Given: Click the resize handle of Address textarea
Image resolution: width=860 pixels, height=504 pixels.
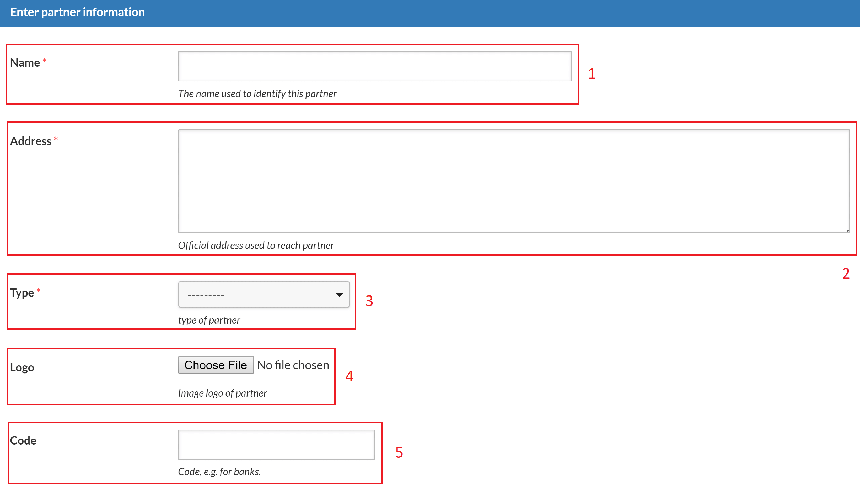Looking at the screenshot, I should [847, 231].
